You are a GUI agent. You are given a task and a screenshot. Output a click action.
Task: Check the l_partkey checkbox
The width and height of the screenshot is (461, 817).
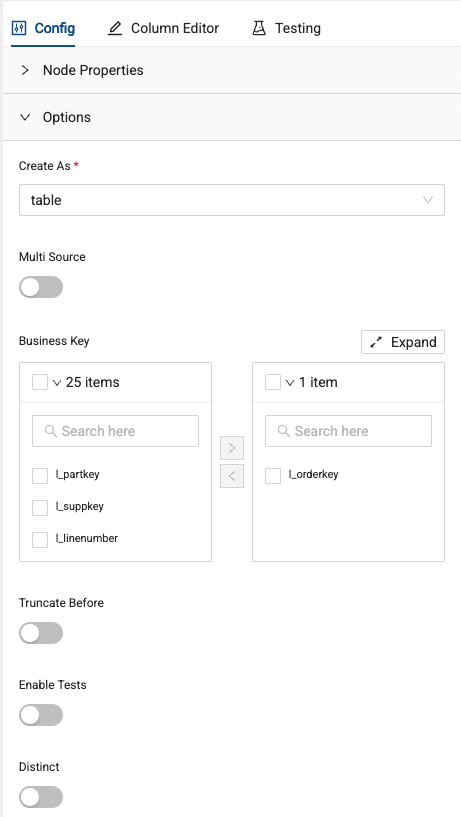click(x=40, y=475)
